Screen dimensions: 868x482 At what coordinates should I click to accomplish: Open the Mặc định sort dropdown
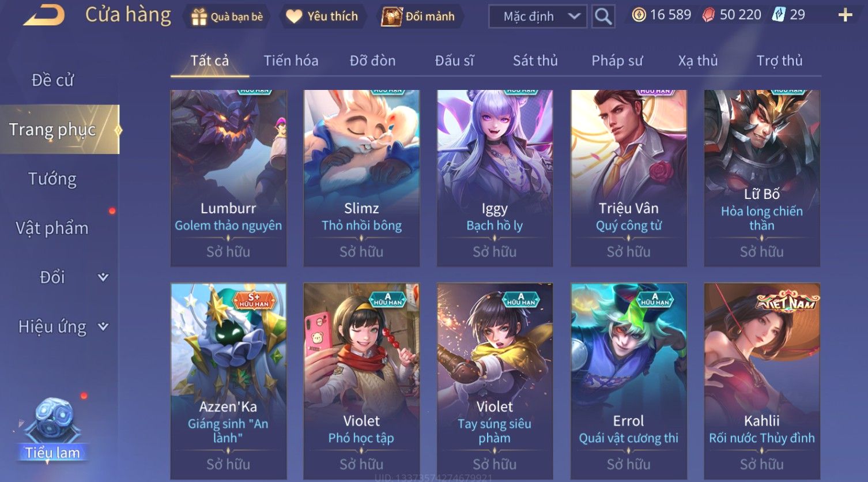537,17
